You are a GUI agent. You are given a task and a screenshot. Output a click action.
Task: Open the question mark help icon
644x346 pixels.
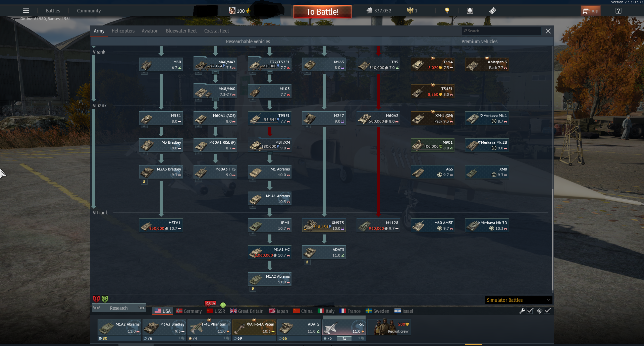pos(619,11)
